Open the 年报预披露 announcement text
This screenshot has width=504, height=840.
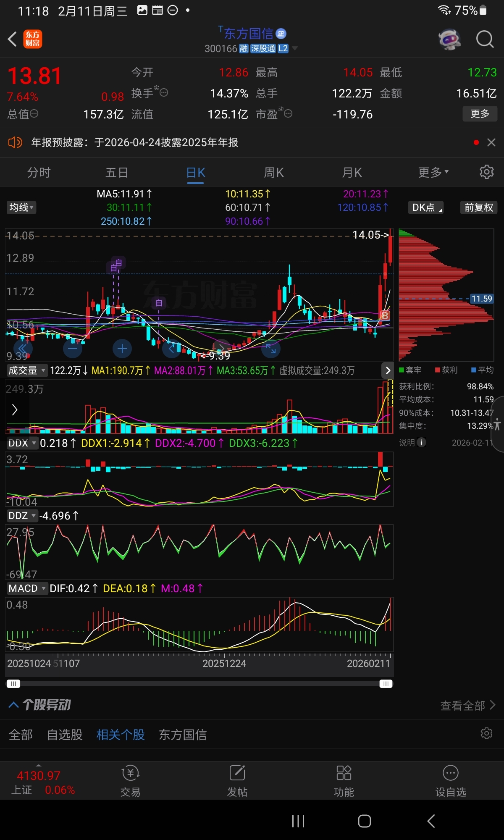134,142
